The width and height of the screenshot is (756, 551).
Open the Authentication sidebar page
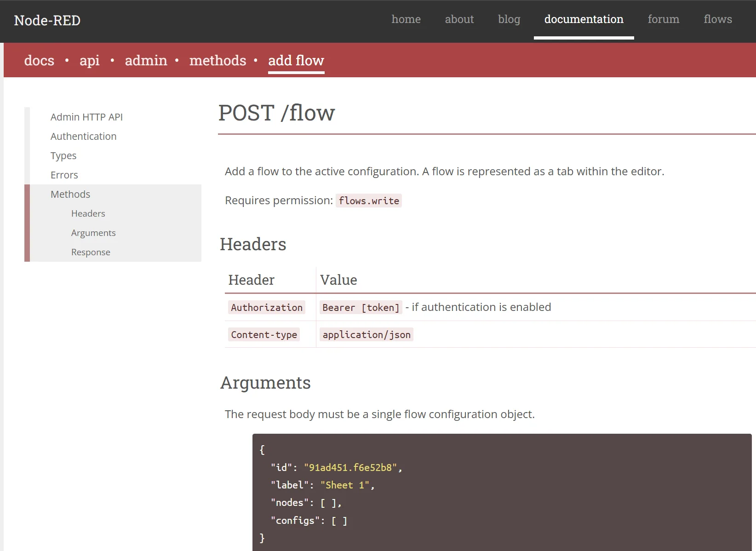pos(83,136)
